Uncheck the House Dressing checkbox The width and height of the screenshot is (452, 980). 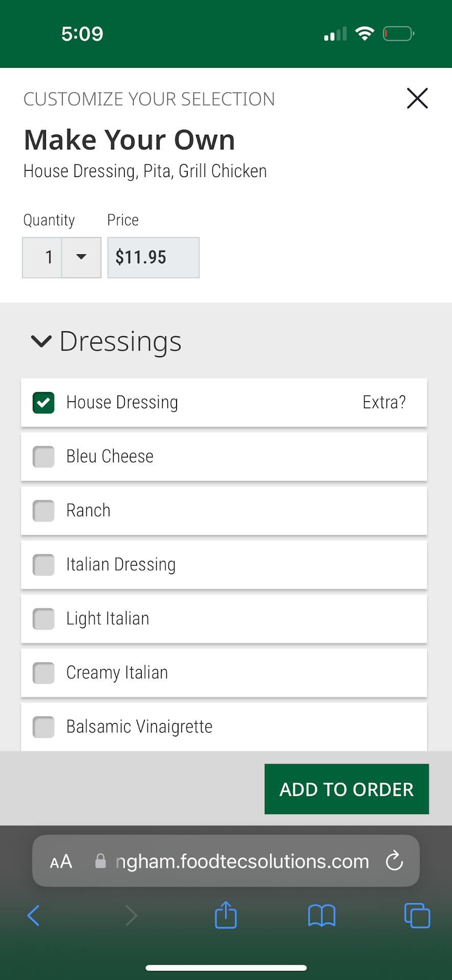(44, 403)
